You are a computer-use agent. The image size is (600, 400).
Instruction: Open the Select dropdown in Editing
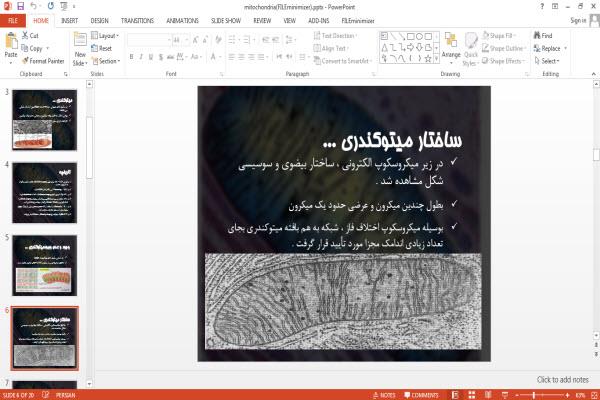[x=547, y=61]
